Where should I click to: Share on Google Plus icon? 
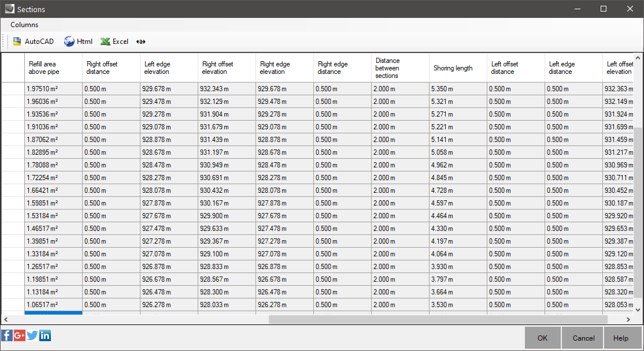coord(19,335)
